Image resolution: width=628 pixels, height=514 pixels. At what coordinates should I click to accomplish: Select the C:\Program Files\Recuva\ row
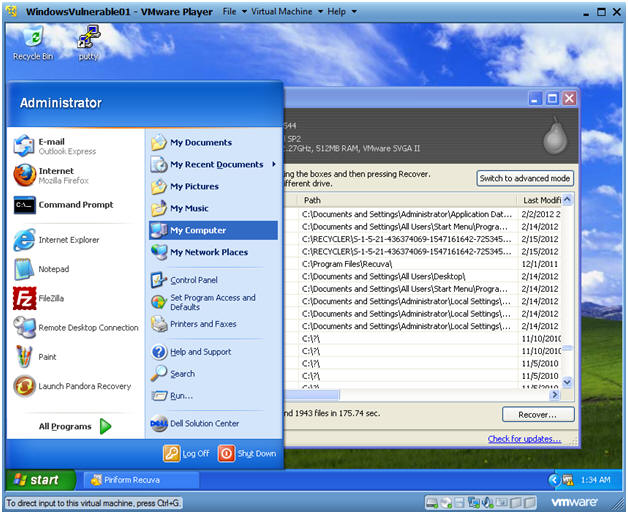(x=423, y=264)
